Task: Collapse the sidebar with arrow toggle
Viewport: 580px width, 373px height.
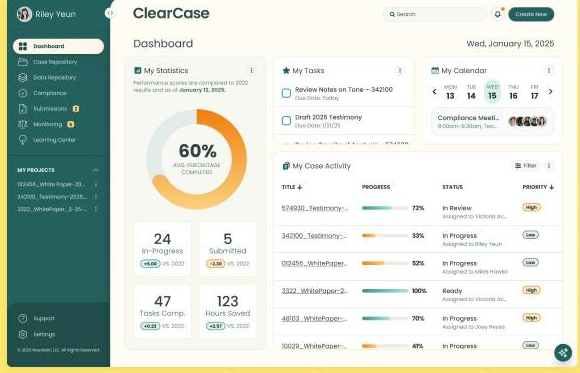Action: click(x=110, y=13)
